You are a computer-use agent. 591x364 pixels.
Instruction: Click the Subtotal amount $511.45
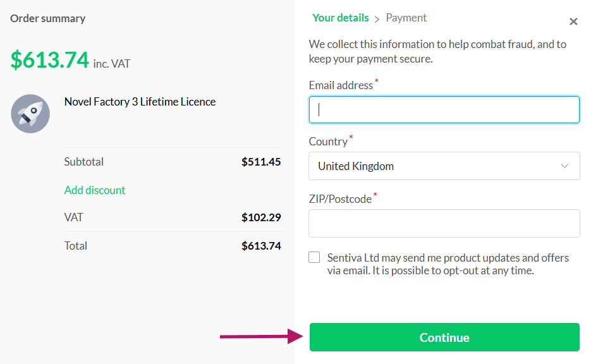pos(261,162)
